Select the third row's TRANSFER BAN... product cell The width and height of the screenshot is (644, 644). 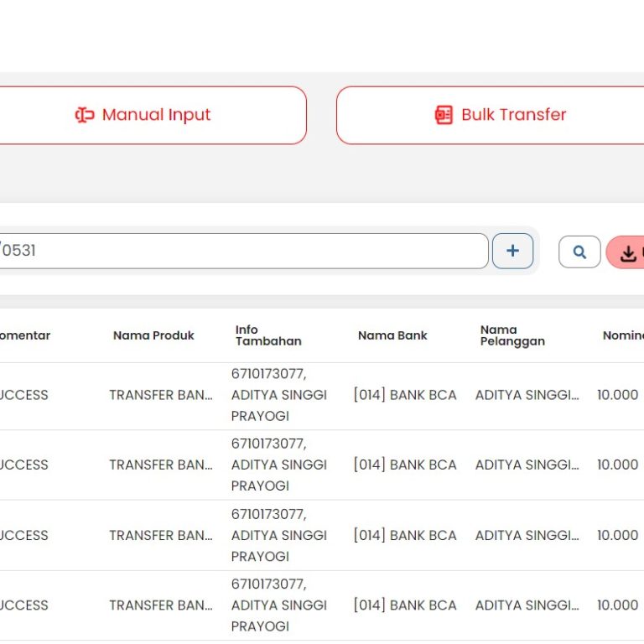(x=160, y=535)
